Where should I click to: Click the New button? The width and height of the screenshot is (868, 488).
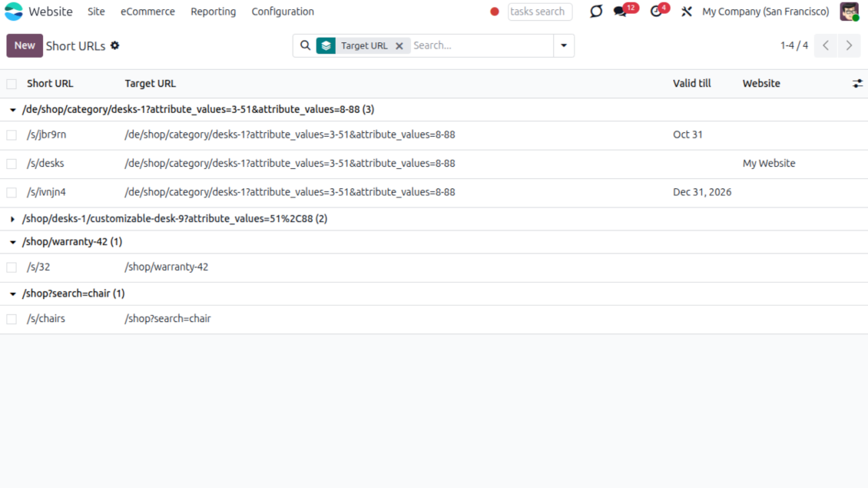tap(25, 45)
